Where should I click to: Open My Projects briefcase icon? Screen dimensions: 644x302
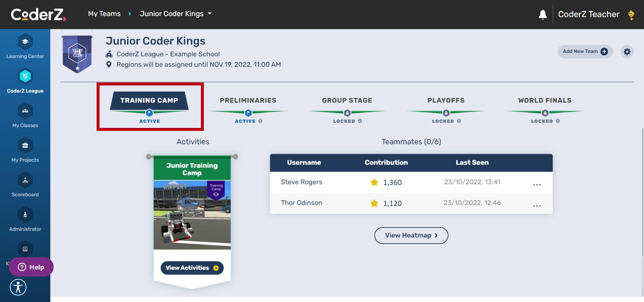coord(25,146)
